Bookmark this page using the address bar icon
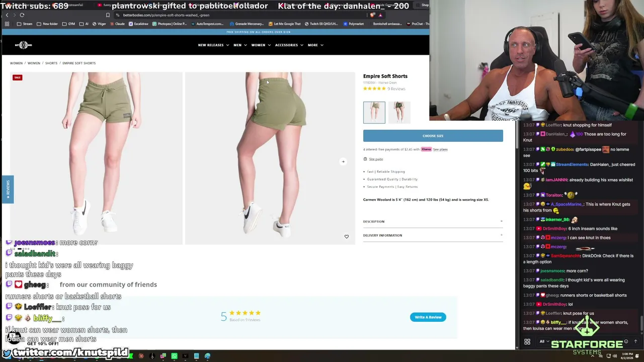This screenshot has width=644, height=362. (x=108, y=15)
